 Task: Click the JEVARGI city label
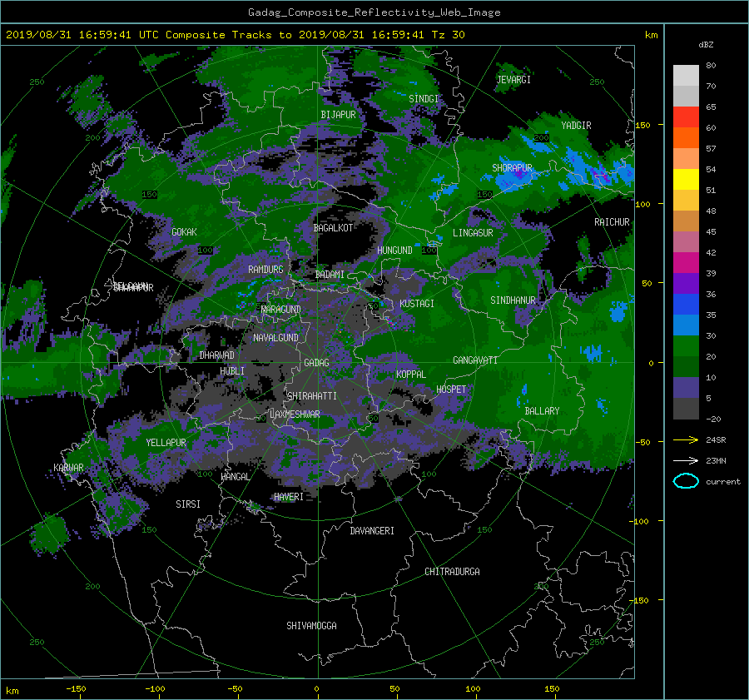point(513,80)
